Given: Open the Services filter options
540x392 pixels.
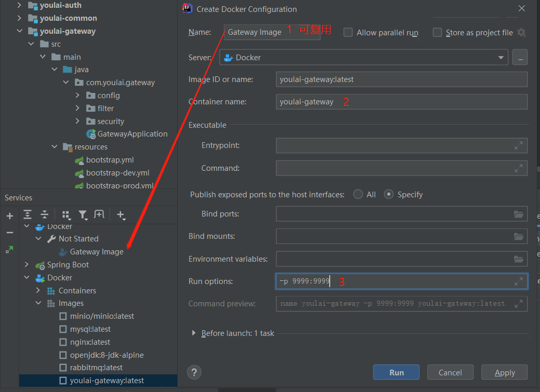Looking at the screenshot, I should (x=83, y=215).
